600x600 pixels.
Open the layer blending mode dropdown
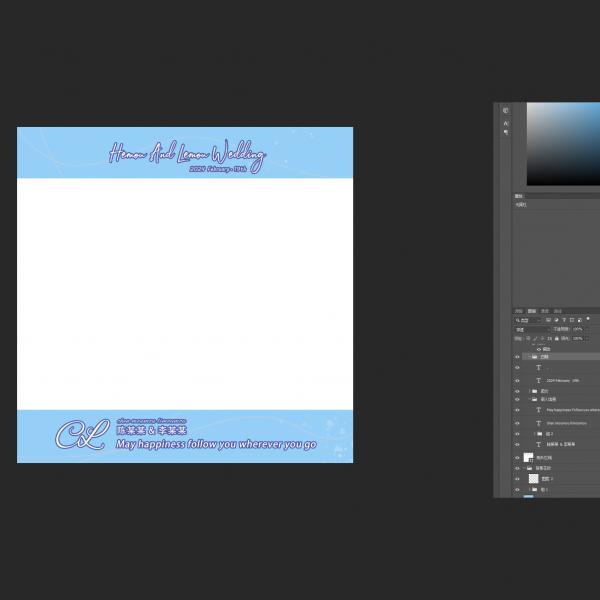531,329
